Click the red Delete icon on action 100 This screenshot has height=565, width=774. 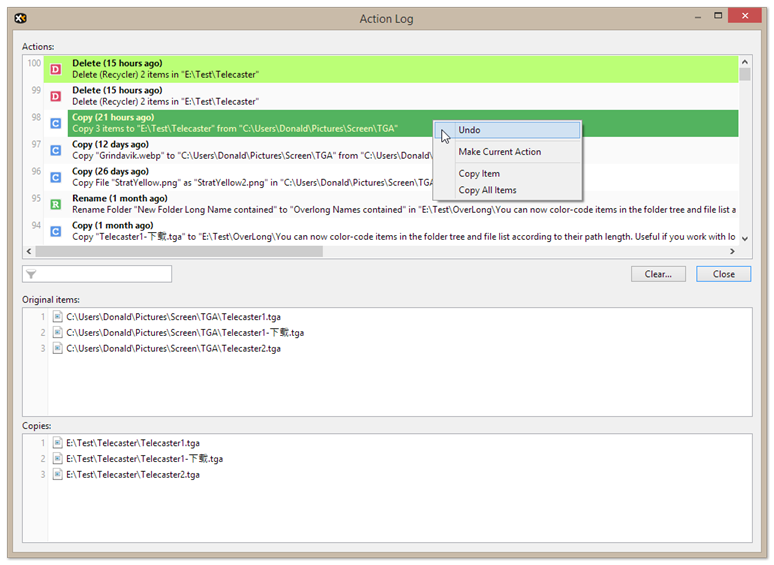(x=55, y=69)
